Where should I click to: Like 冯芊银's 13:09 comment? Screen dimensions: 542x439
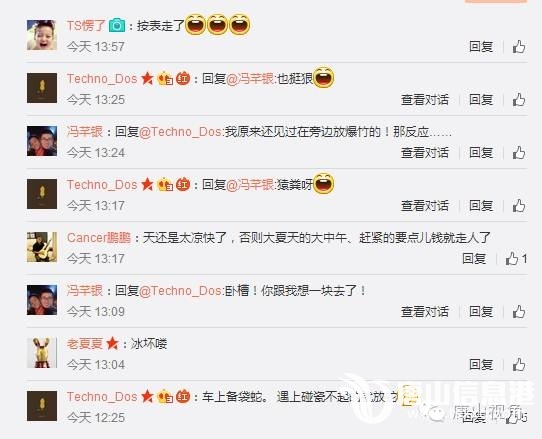518,311
